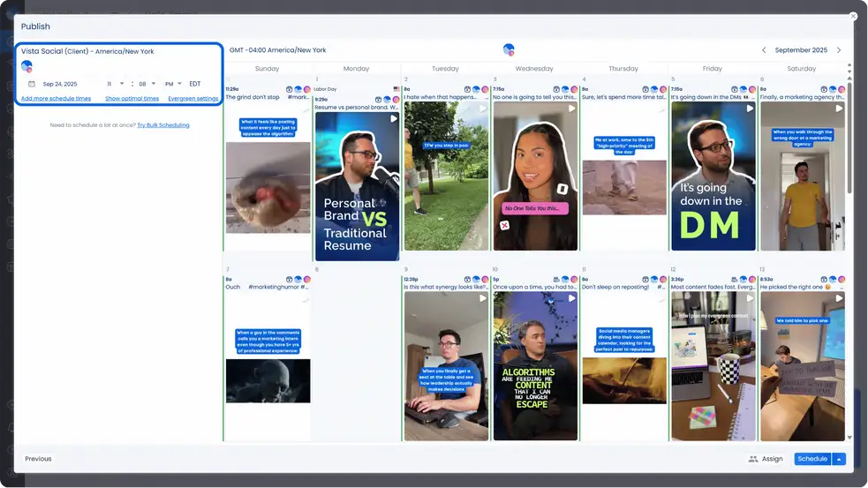Click the play icon on Personal Brand video
Image resolution: width=868 pixels, height=488 pixels.
[394, 118]
